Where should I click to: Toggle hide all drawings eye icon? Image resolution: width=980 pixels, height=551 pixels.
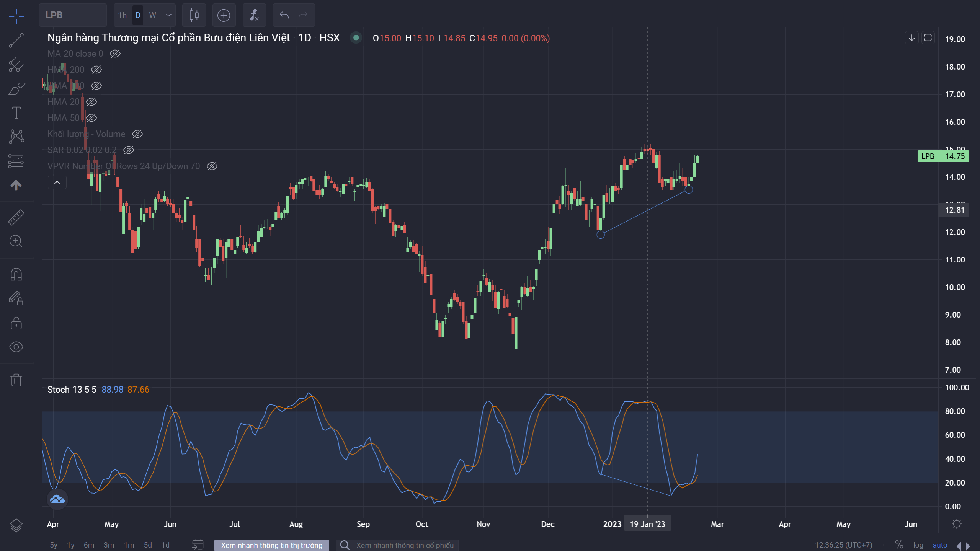(16, 347)
